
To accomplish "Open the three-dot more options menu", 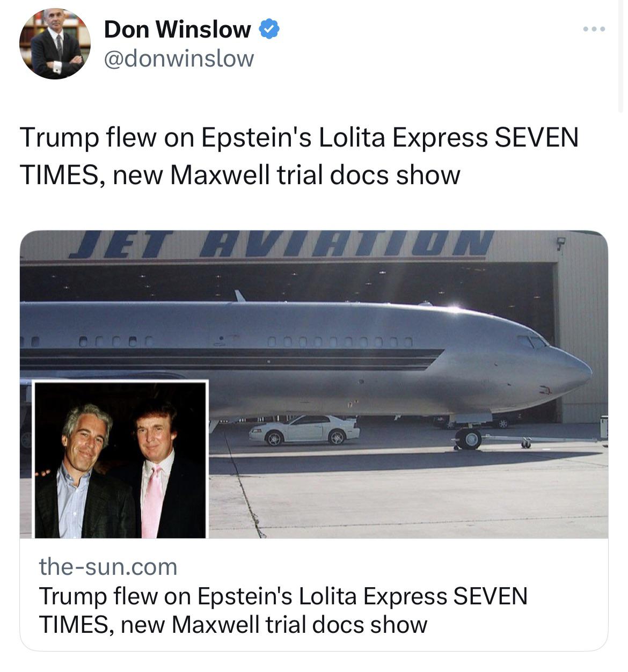I will [594, 29].
